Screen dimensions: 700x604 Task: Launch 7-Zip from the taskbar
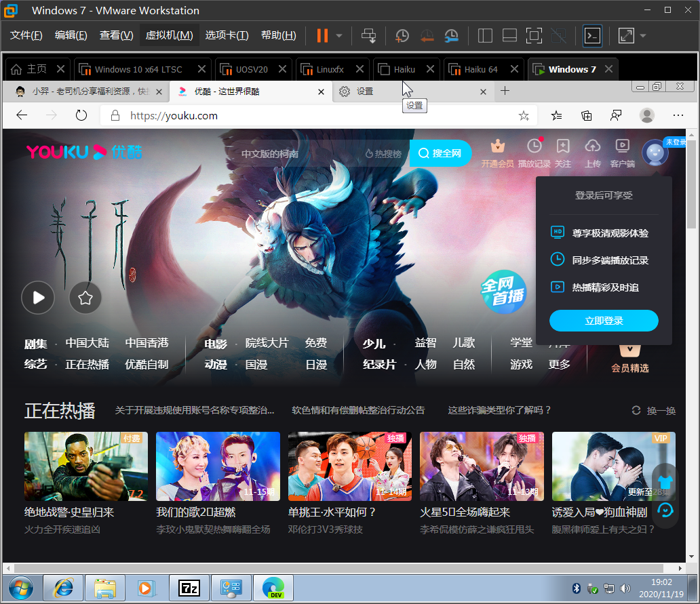click(x=189, y=588)
